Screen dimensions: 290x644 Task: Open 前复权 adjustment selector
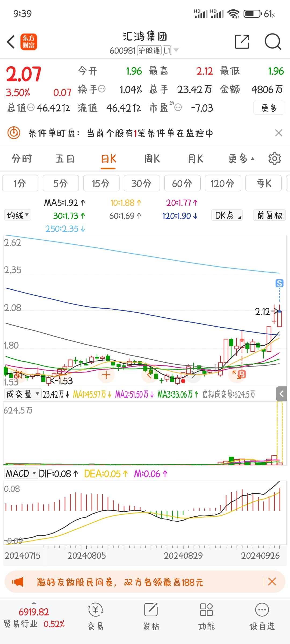[269, 215]
